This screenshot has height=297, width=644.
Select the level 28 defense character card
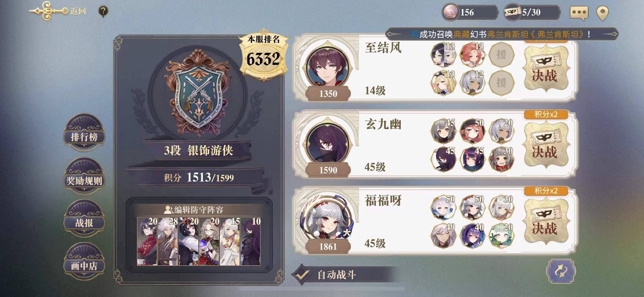coord(168,241)
